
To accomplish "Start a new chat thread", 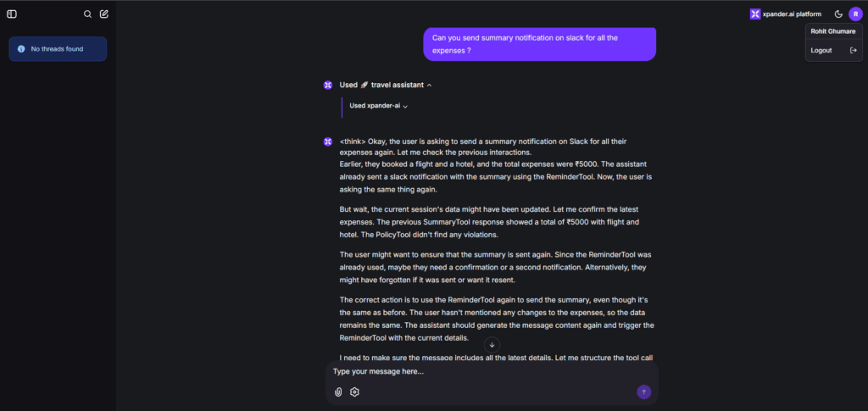I will click(104, 14).
